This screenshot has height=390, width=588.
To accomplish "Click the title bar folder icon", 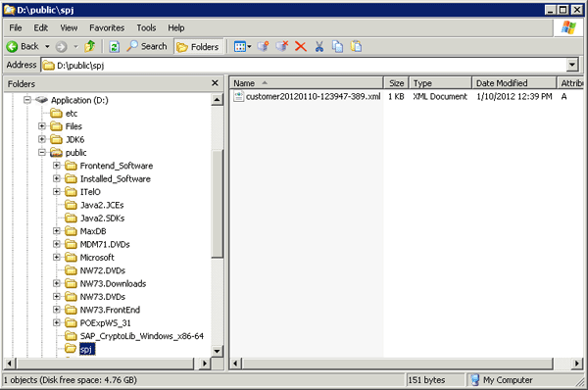I will tap(10, 10).
